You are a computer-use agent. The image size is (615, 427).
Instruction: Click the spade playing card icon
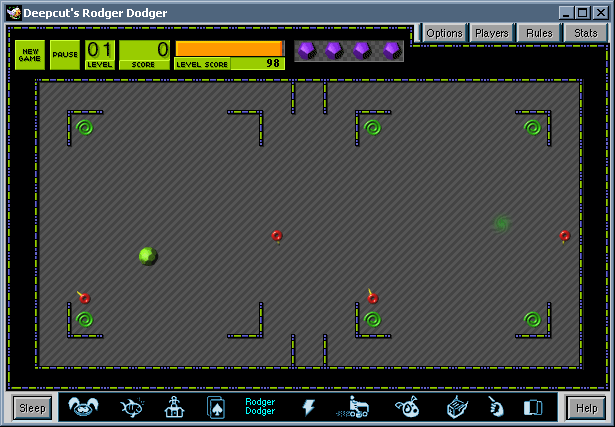pos(215,407)
